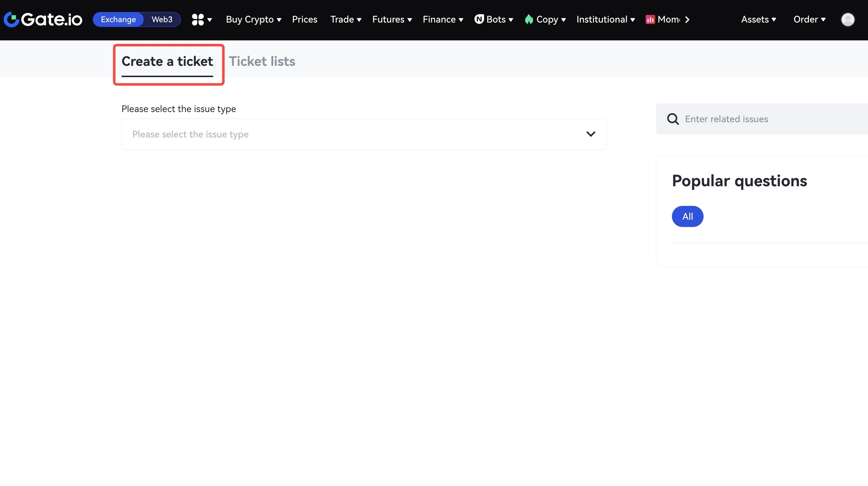Open the Futures menu

[x=392, y=20]
